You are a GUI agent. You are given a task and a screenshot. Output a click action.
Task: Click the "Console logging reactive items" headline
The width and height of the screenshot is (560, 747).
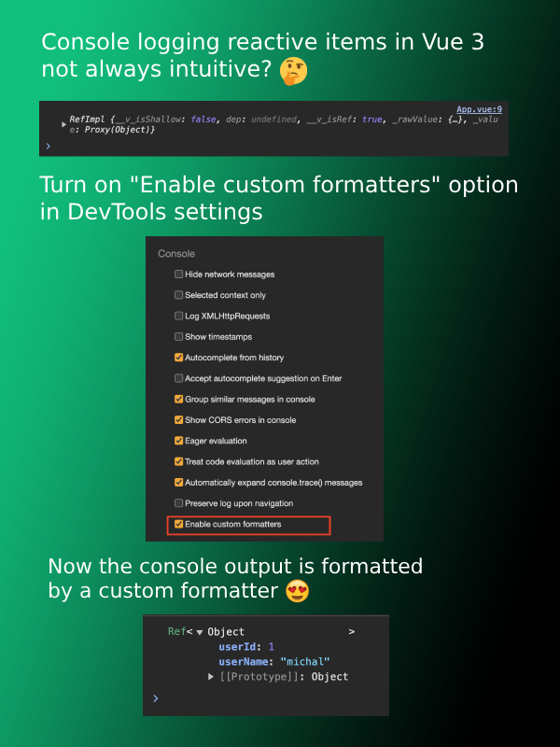[x=262, y=55]
